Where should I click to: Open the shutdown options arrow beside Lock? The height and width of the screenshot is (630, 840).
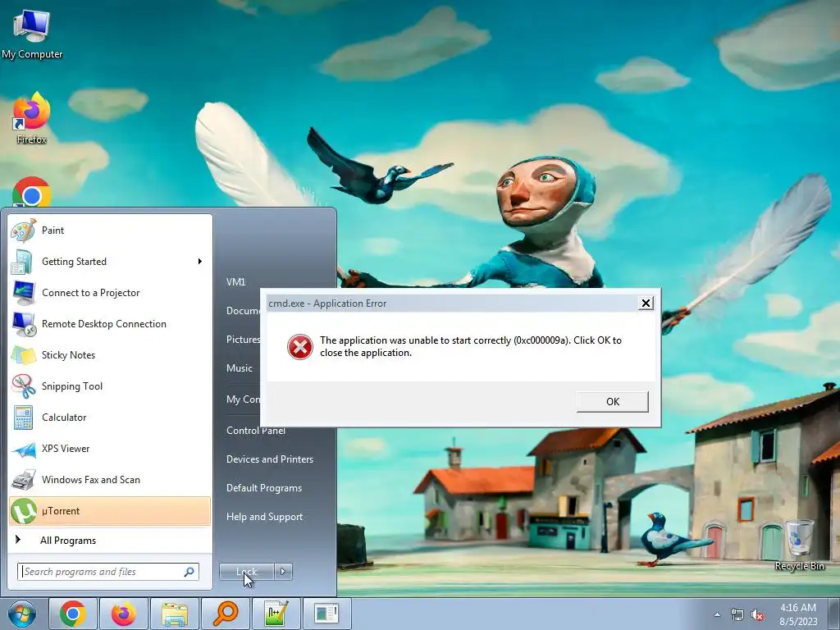click(x=283, y=572)
